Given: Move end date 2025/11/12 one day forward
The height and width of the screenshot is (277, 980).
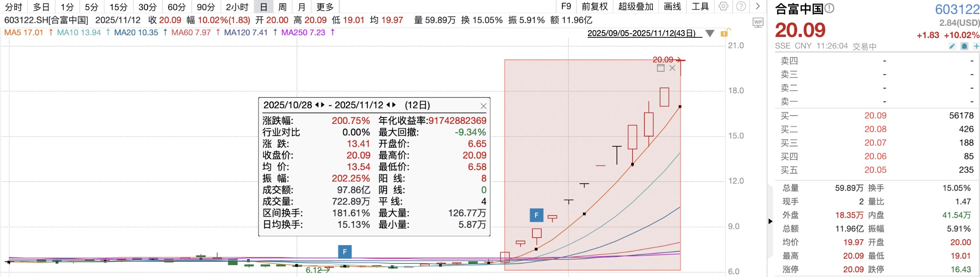Looking at the screenshot, I should [x=394, y=105].
